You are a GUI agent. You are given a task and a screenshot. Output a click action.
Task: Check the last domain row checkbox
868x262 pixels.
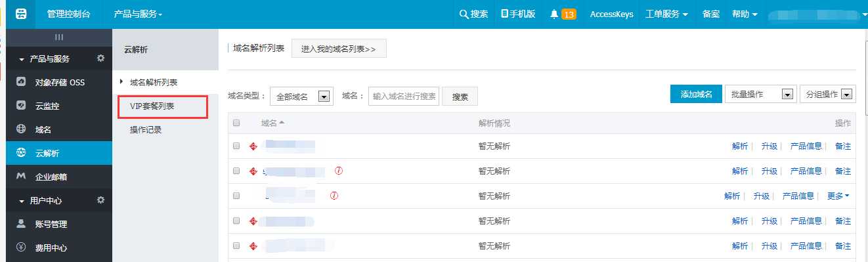(x=236, y=246)
